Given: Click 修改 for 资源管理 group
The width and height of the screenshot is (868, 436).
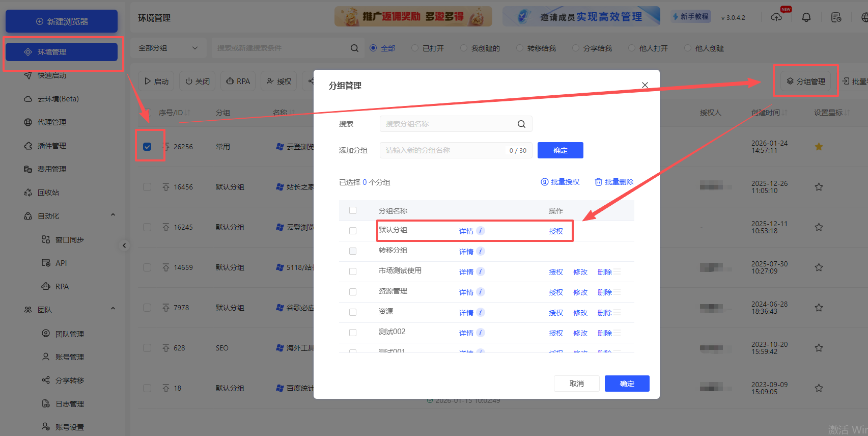Looking at the screenshot, I should (x=580, y=292).
